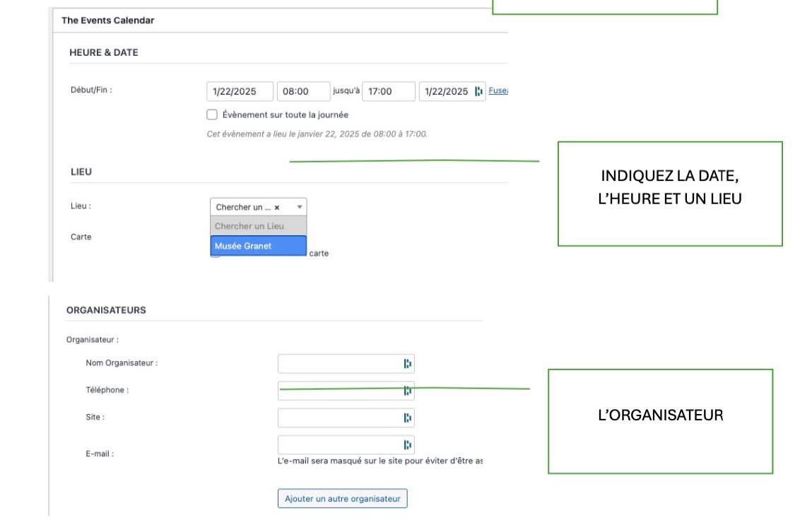Expand the Lieu dropdown arrow

[x=299, y=207]
